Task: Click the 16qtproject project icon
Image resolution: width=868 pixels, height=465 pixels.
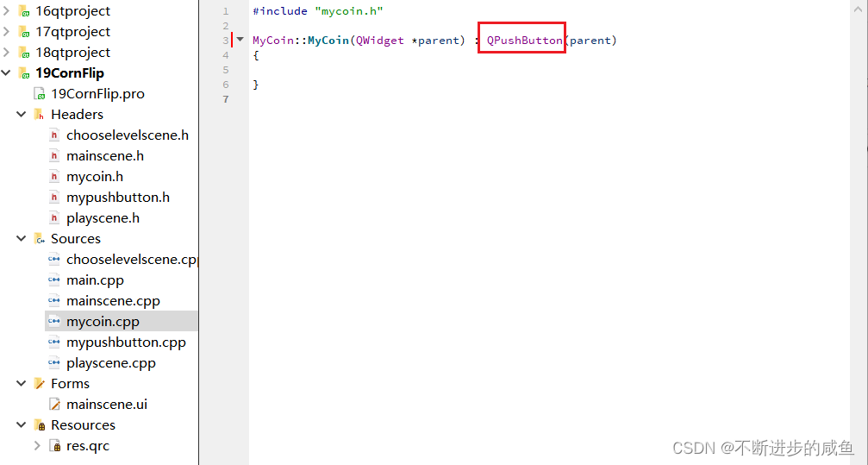Action: click(x=24, y=11)
